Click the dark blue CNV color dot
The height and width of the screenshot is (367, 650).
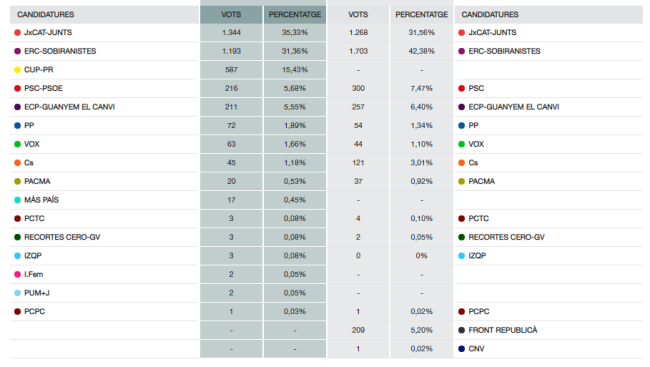tap(461, 349)
